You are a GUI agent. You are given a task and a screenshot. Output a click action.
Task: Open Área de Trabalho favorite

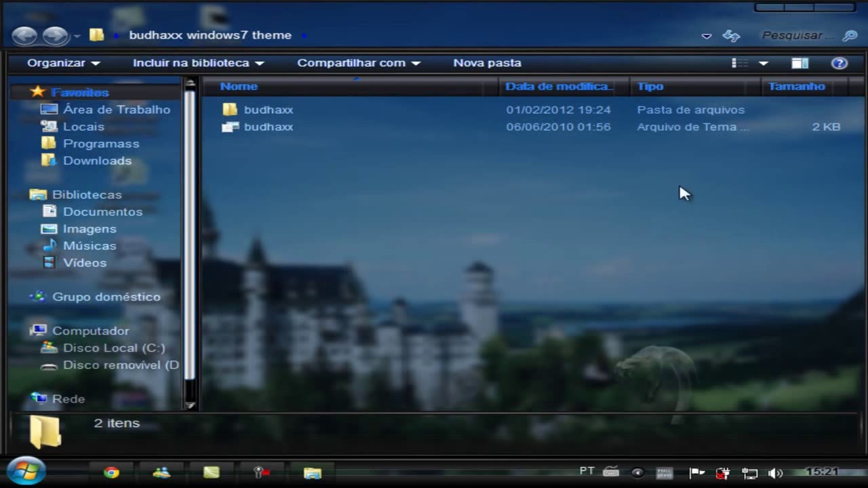pyautogui.click(x=117, y=109)
